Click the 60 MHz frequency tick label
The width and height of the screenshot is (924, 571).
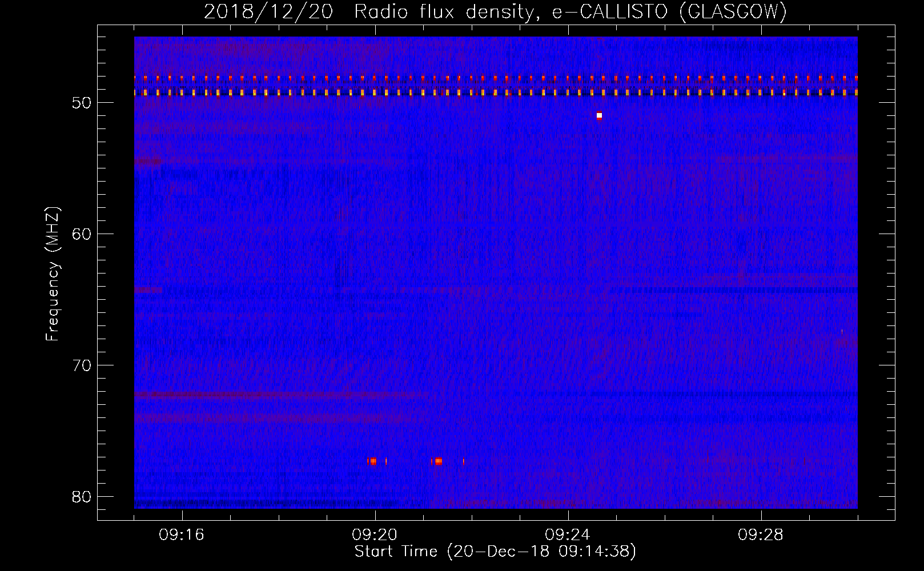click(82, 234)
